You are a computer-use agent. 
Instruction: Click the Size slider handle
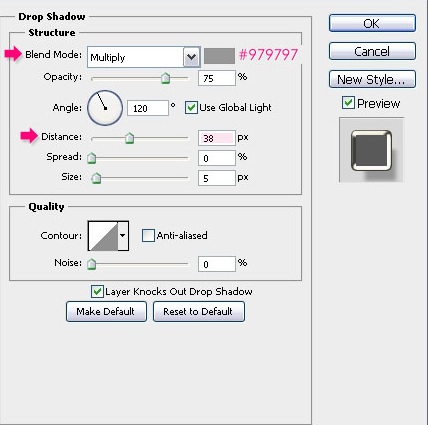coord(96,178)
